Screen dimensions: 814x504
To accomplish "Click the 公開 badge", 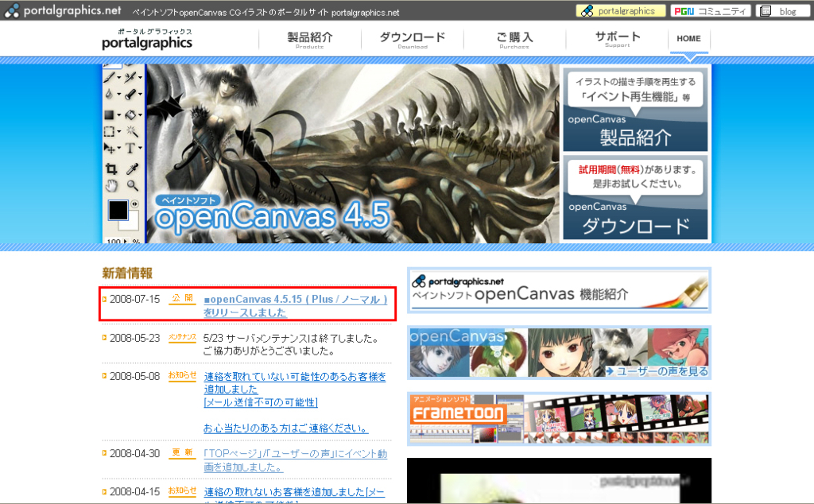I will [182, 298].
